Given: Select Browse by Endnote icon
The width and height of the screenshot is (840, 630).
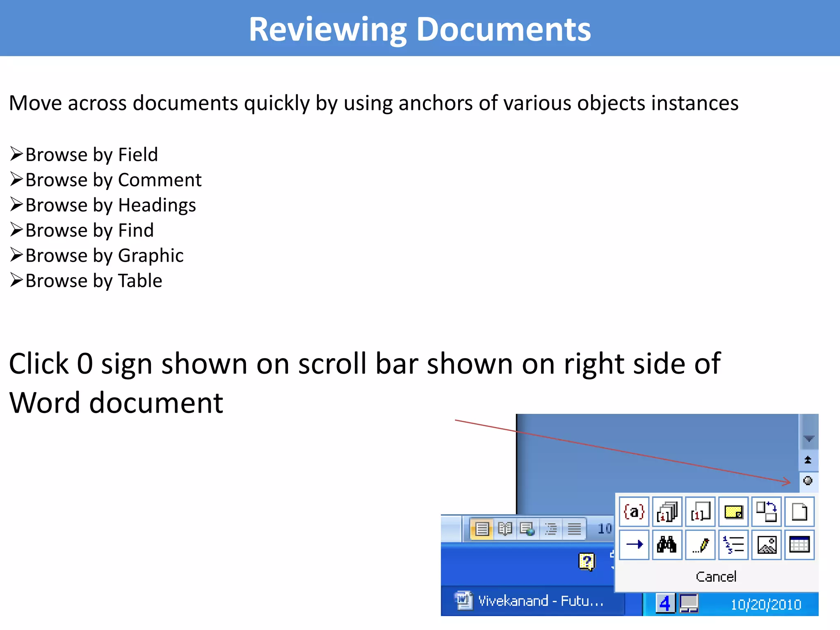Looking at the screenshot, I should [667, 511].
